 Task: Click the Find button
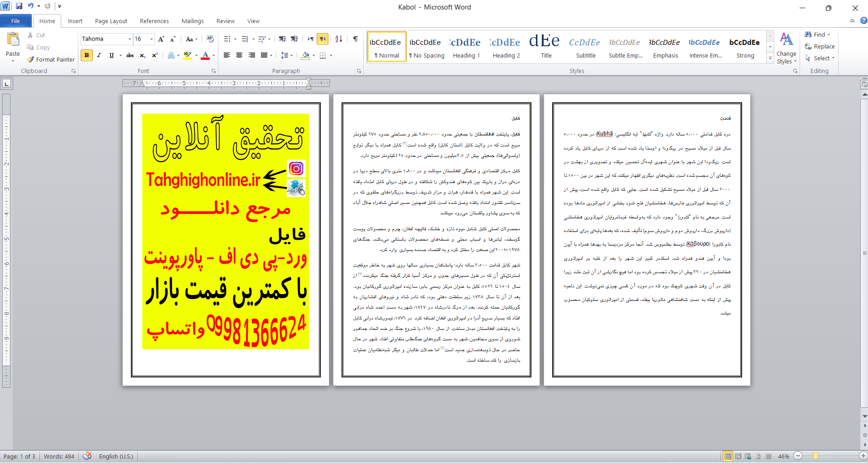[818, 34]
